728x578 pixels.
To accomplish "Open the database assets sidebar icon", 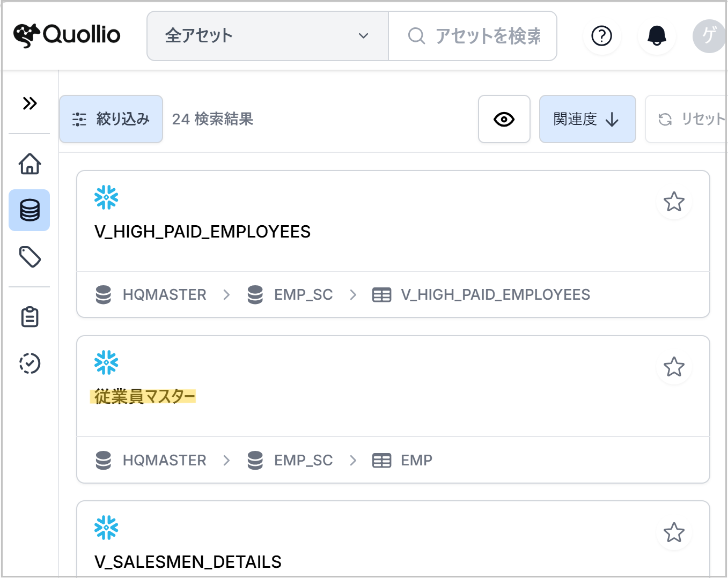I will point(30,210).
